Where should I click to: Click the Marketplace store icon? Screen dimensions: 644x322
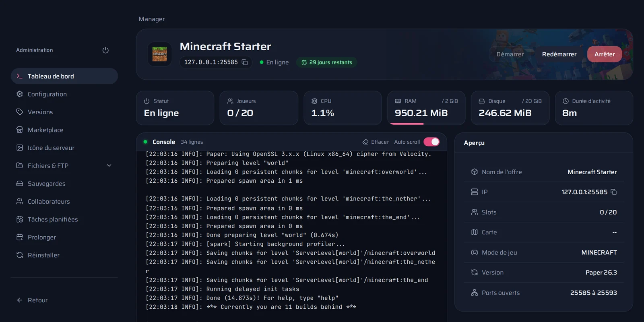coord(19,130)
